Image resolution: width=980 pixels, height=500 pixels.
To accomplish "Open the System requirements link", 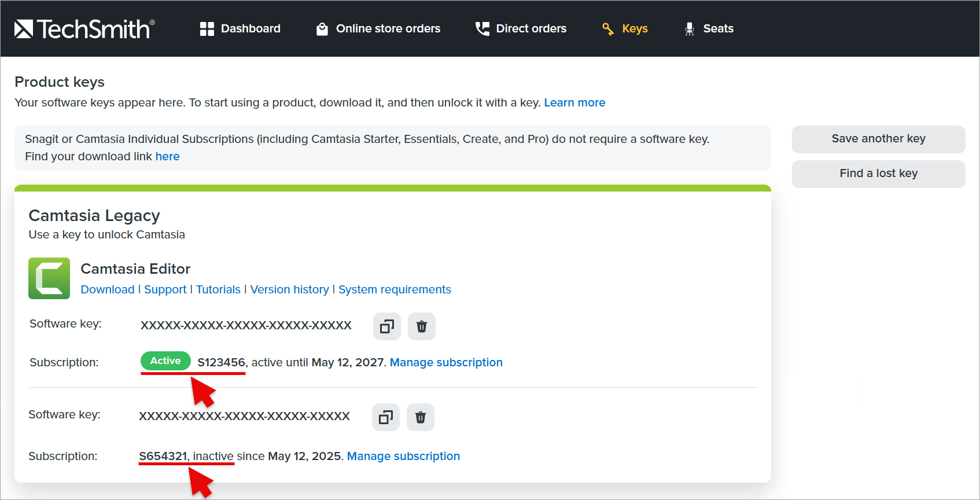I will pyautogui.click(x=395, y=290).
